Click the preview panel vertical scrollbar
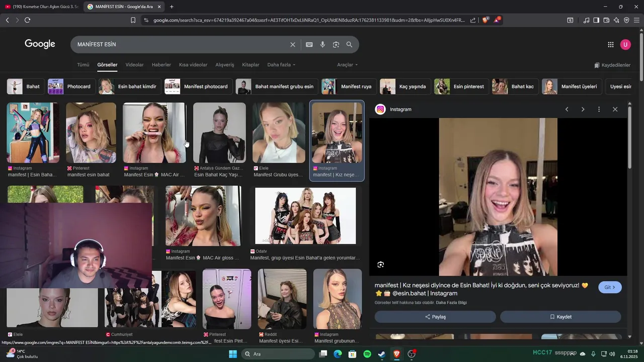644x362 pixels. tap(629, 138)
